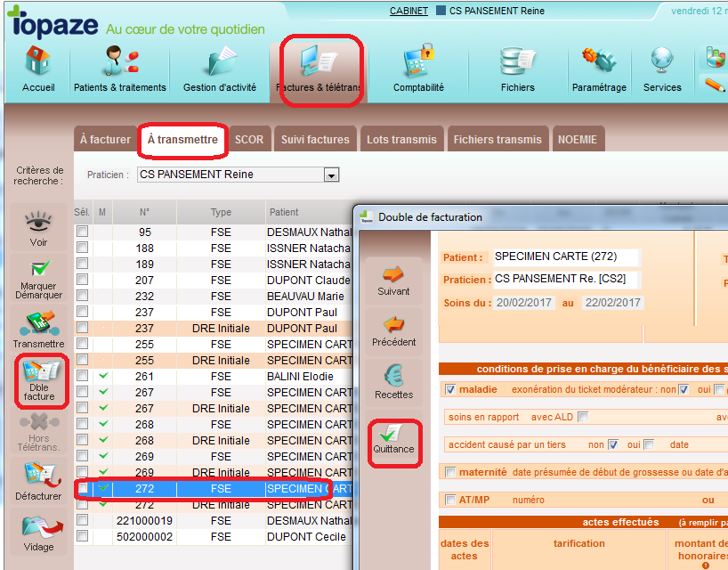Click the Transmettre sidebar icon
This screenshot has width=728, height=570.
38,330
